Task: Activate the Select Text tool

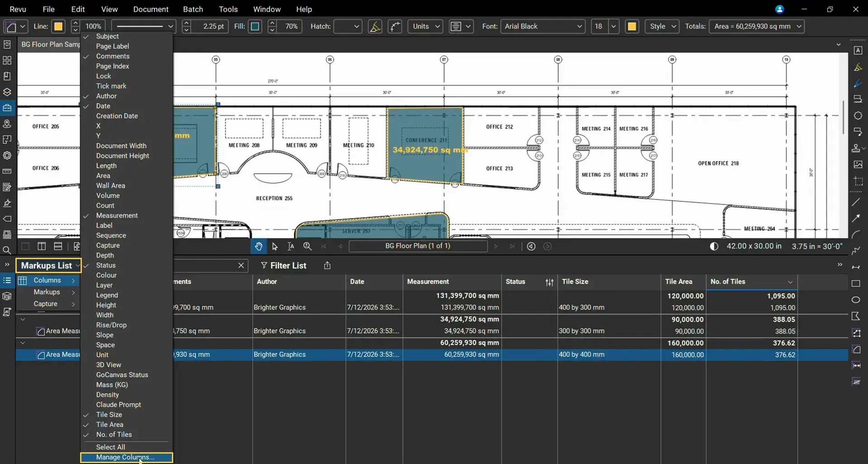Action: pos(291,246)
